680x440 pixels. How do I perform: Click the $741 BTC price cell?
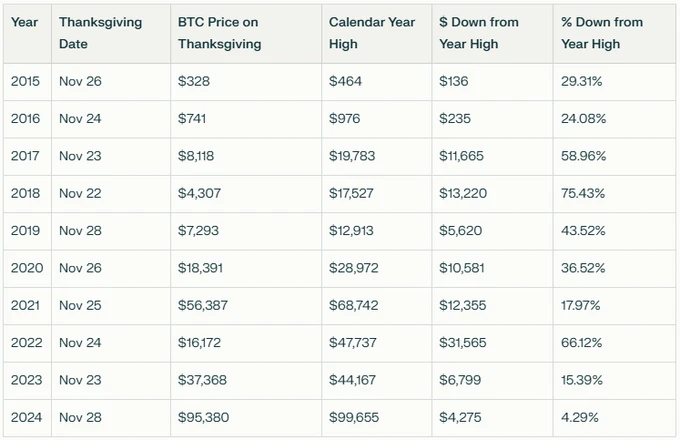[194, 119]
